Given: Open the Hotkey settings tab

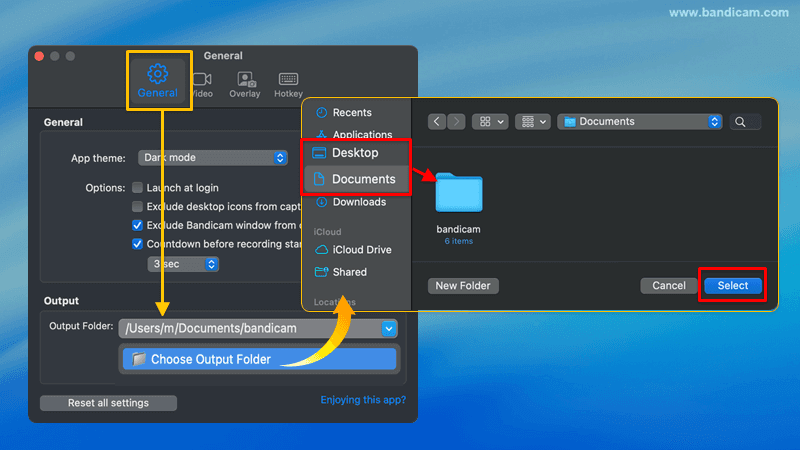Looking at the screenshot, I should coord(289,84).
